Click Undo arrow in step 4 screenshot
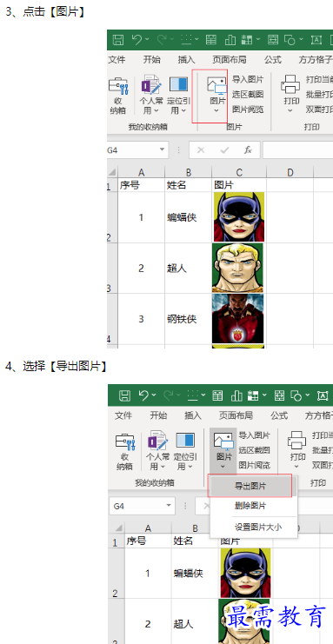333x644 pixels. pos(143,395)
